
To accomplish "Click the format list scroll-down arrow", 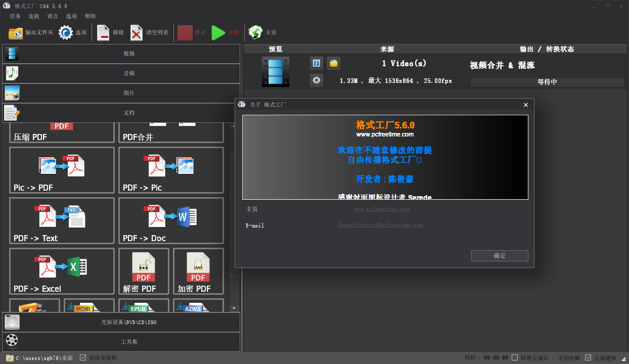I will click(x=234, y=308).
